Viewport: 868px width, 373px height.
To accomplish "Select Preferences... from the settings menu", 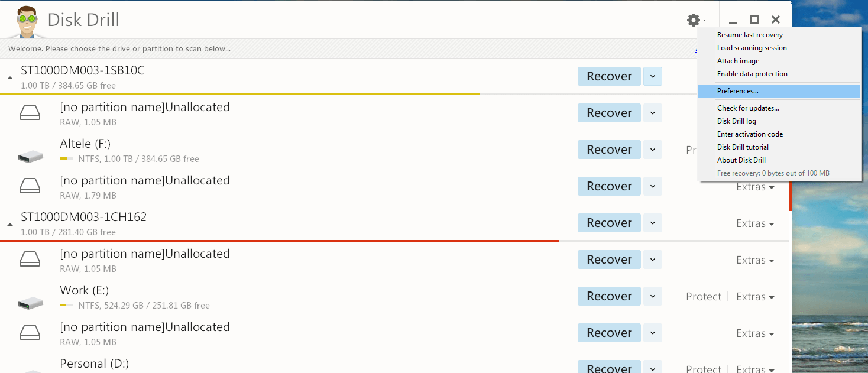I will pos(737,91).
